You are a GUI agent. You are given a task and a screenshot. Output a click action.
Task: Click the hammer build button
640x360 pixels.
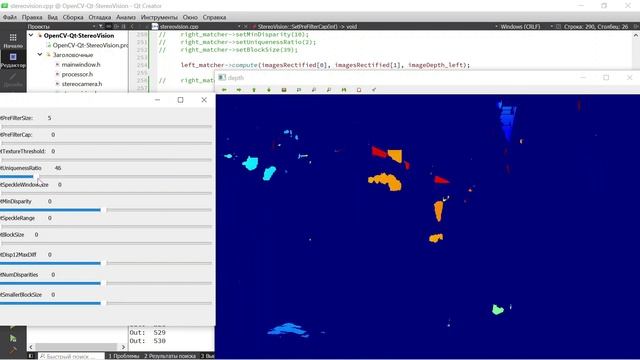[13, 350]
